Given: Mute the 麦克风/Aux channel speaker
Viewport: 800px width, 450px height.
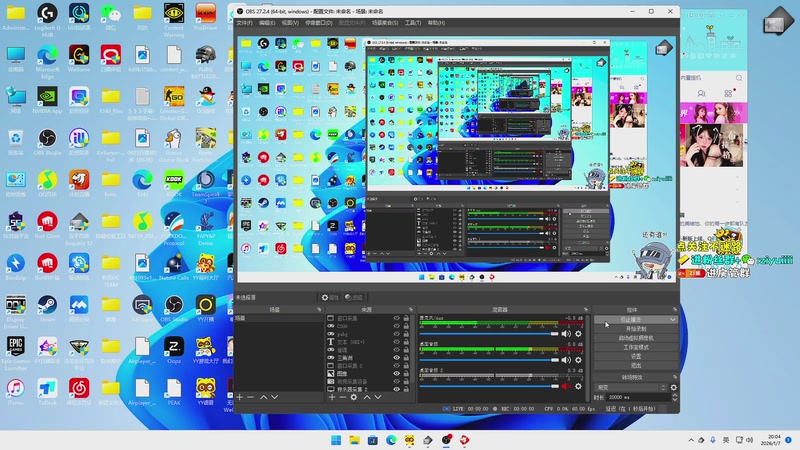Looking at the screenshot, I should 566,334.
